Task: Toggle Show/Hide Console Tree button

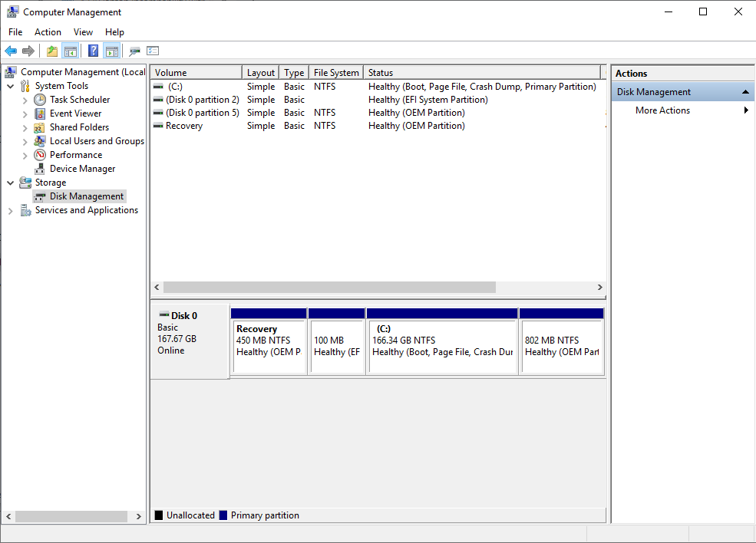Action: [x=71, y=51]
